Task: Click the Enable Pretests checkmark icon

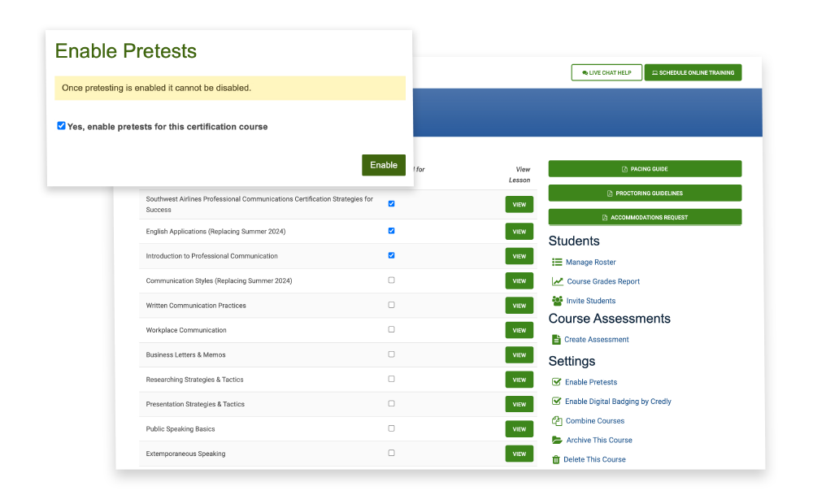Action: (556, 382)
